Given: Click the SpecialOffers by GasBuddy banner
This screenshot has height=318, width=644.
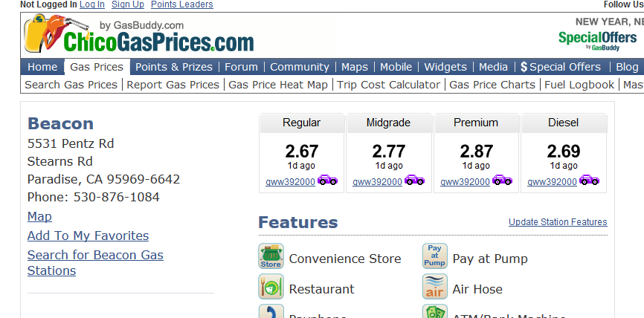Looking at the screenshot, I should [598, 41].
